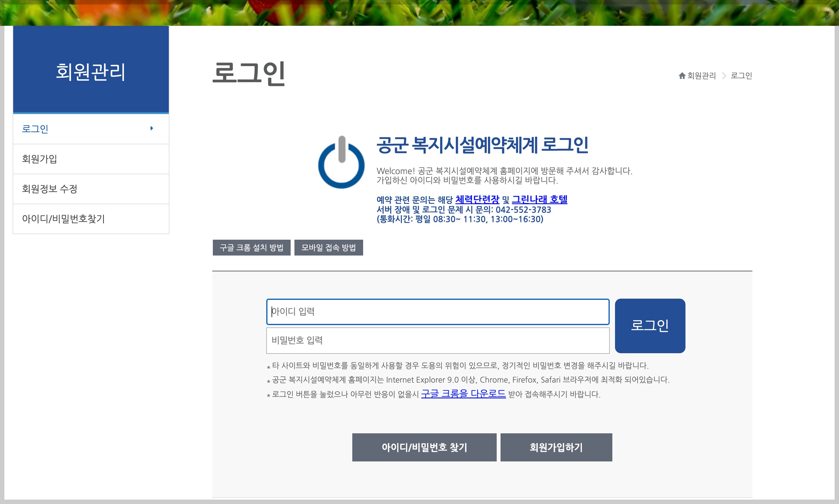Viewport: 839px width, 504px height.
Task: Follow the 체력단련장 link
Action: click(477, 200)
